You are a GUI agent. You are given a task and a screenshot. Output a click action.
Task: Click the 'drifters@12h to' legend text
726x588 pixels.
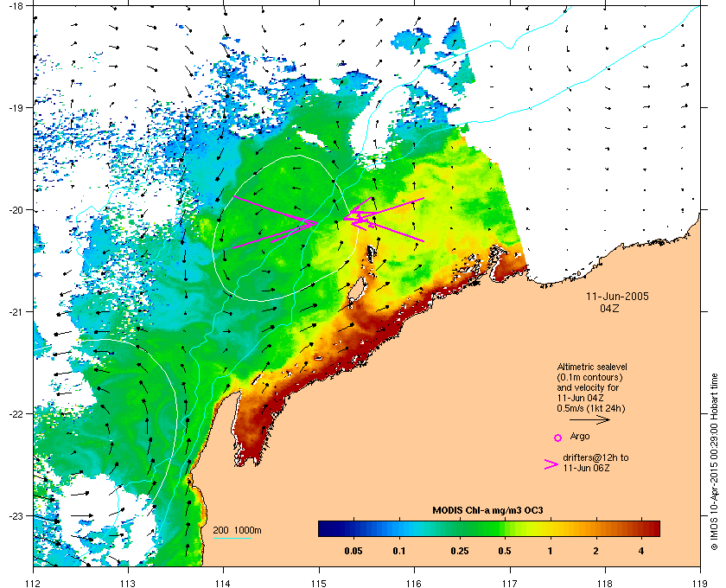[595, 457]
